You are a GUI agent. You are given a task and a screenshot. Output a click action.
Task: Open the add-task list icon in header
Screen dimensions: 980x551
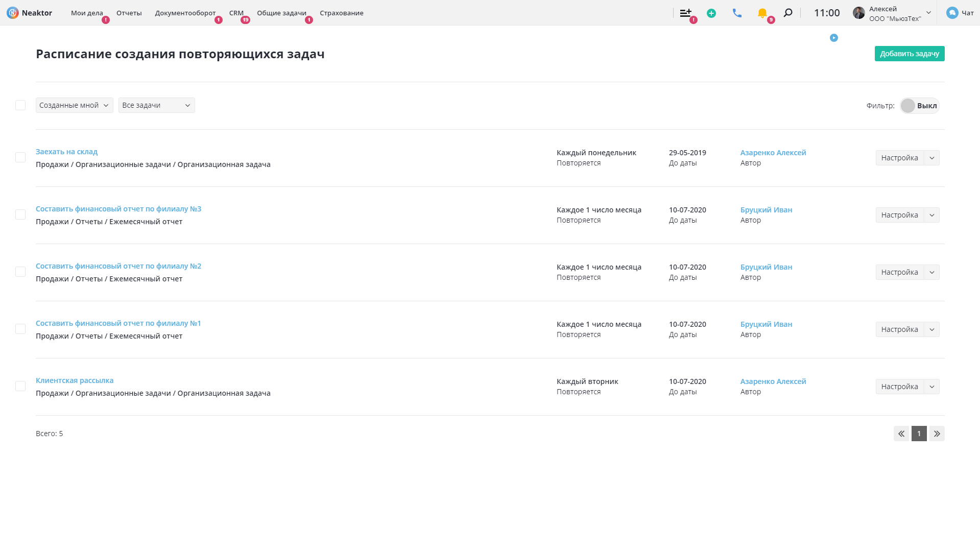pyautogui.click(x=685, y=13)
